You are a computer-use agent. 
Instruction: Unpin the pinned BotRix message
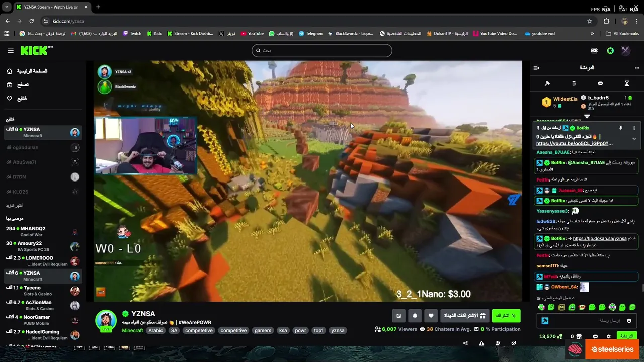tap(620, 128)
